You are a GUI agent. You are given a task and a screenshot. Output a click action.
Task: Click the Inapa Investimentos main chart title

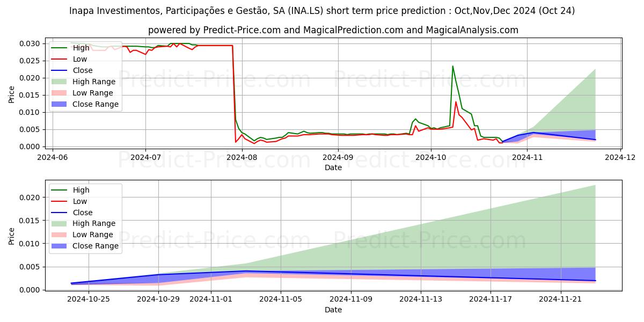(322, 11)
